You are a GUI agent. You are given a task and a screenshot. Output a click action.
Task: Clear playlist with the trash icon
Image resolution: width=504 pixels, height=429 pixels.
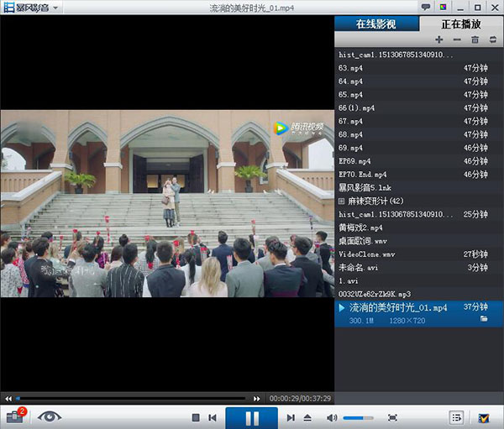point(475,39)
